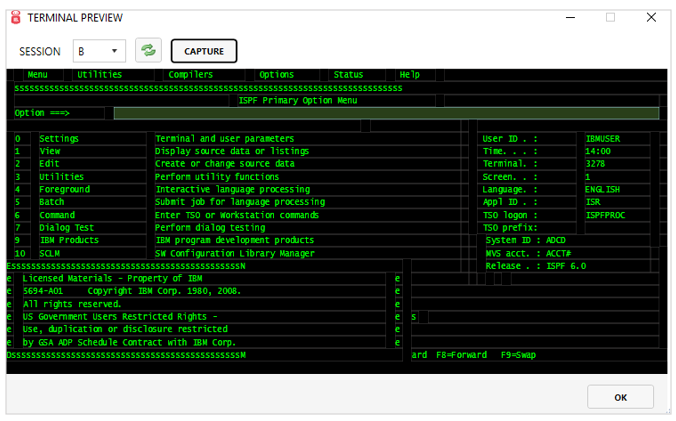Open the Utilities terminal menu
The width and height of the screenshot is (676, 421).
pos(100,75)
